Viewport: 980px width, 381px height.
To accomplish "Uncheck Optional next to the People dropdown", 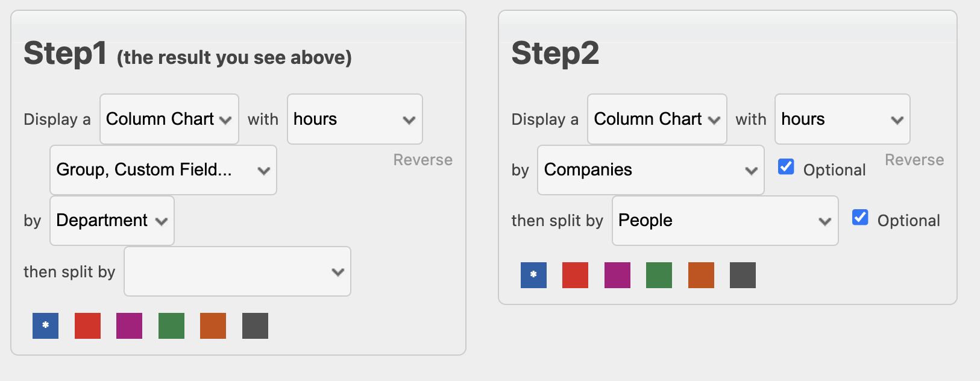I will tap(860, 217).
